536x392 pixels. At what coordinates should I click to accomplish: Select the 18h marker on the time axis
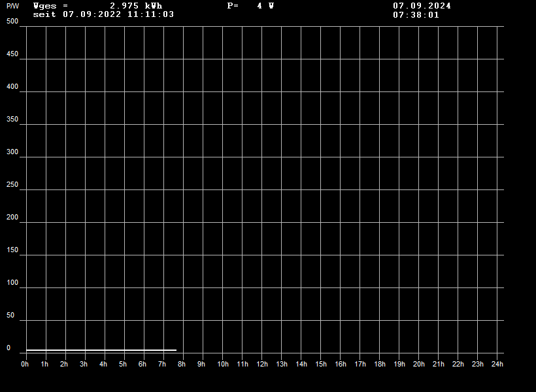click(380, 364)
